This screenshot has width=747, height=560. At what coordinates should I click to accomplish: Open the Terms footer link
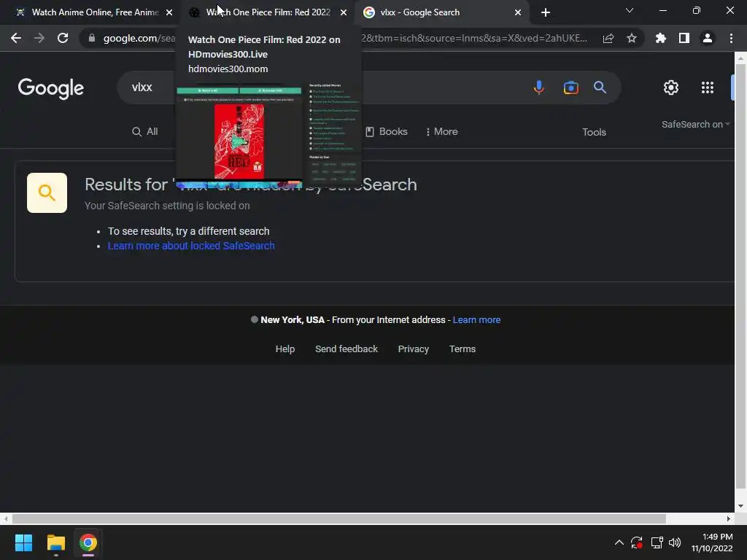coord(462,349)
